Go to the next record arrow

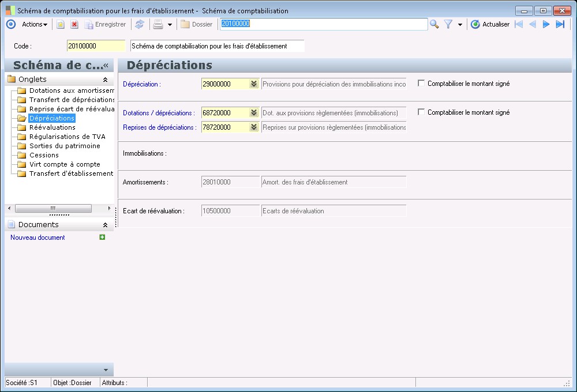(546, 24)
